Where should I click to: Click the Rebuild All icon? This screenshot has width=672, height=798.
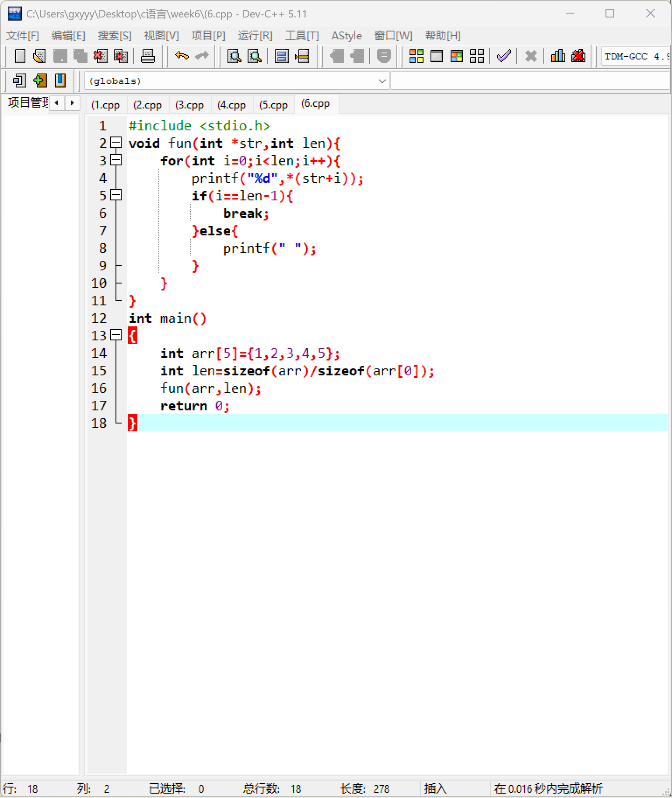477,56
